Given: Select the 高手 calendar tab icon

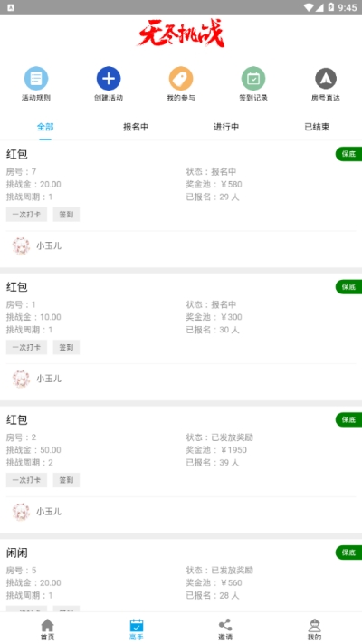Looking at the screenshot, I should coord(137,626).
